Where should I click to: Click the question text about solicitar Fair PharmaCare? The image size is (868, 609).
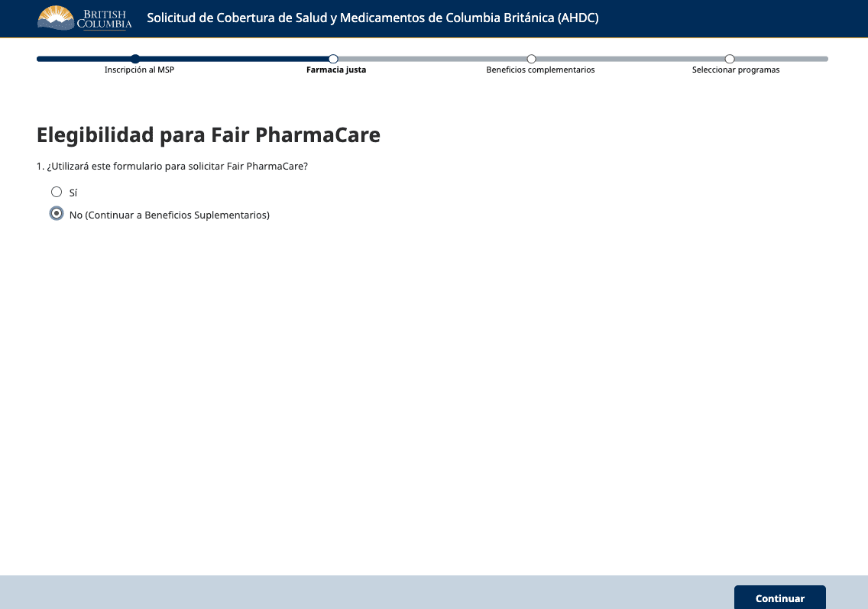coord(172,166)
